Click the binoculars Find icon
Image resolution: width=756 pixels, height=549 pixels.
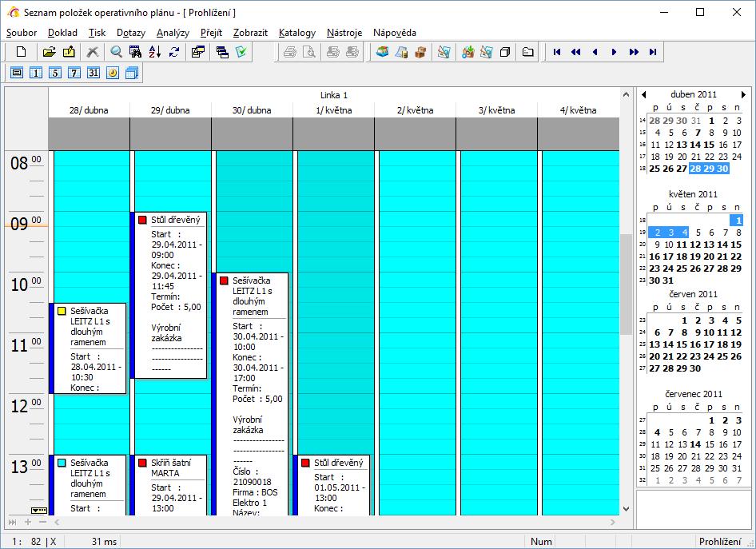click(x=136, y=52)
